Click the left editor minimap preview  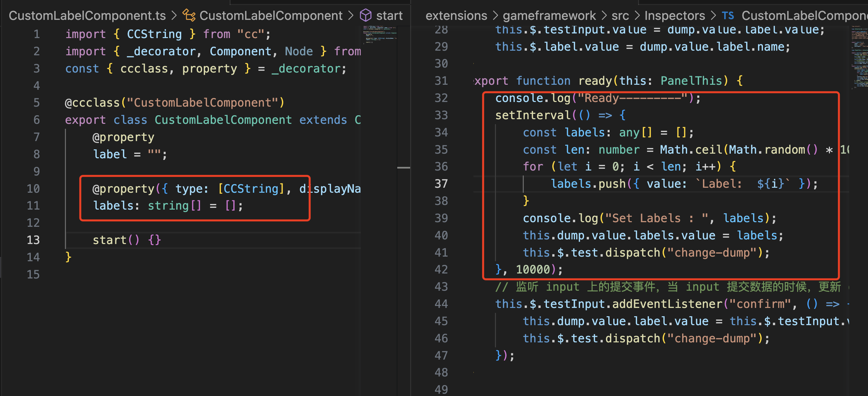coord(379,34)
